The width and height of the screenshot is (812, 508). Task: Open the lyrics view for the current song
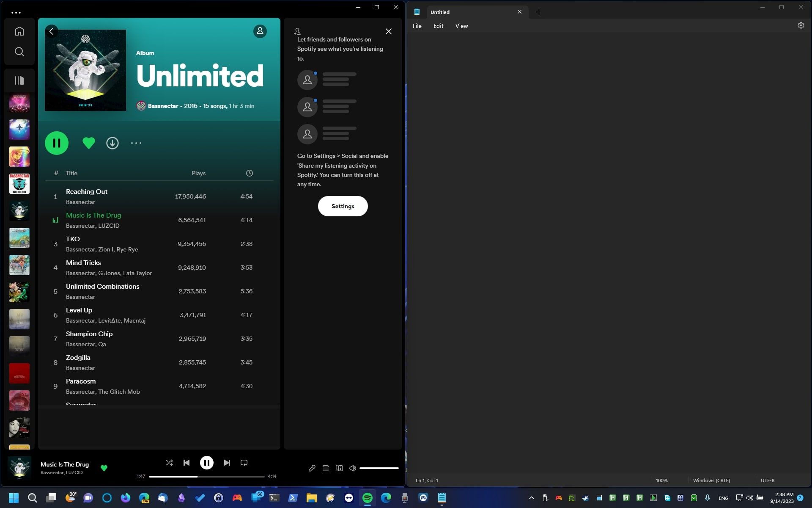312,468
